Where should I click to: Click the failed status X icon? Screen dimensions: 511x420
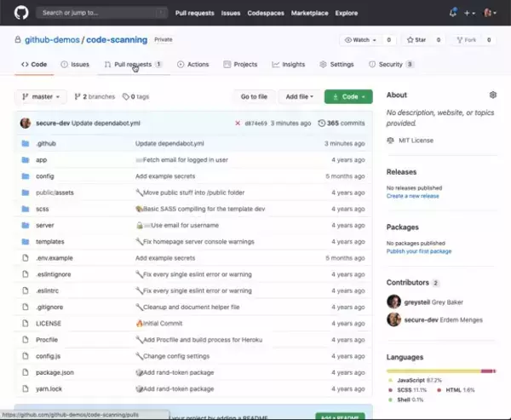tap(238, 124)
